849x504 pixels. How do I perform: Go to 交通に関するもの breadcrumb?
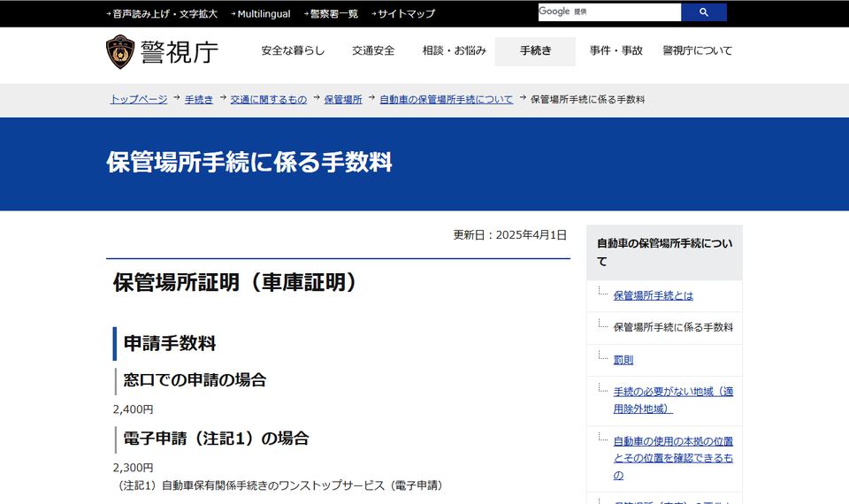coord(269,99)
